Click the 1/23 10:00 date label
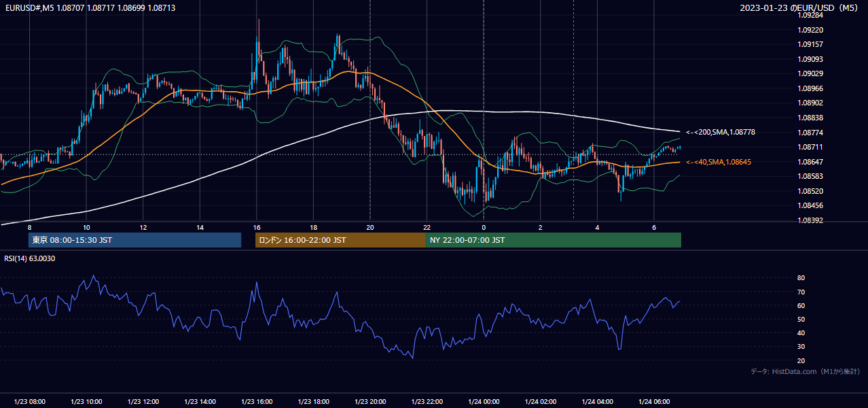Image resolution: width=868 pixels, height=408 pixels. [86, 402]
